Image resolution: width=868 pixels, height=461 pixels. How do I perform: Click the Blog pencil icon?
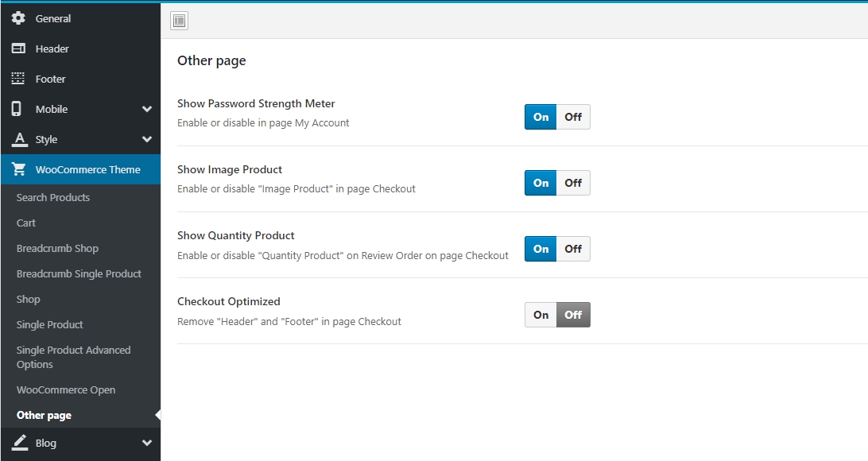(x=19, y=443)
